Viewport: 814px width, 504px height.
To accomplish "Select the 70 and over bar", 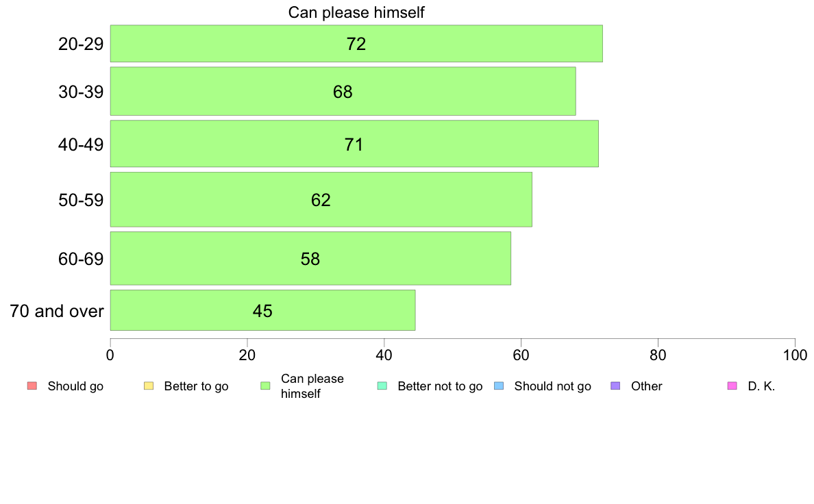I will pyautogui.click(x=262, y=310).
